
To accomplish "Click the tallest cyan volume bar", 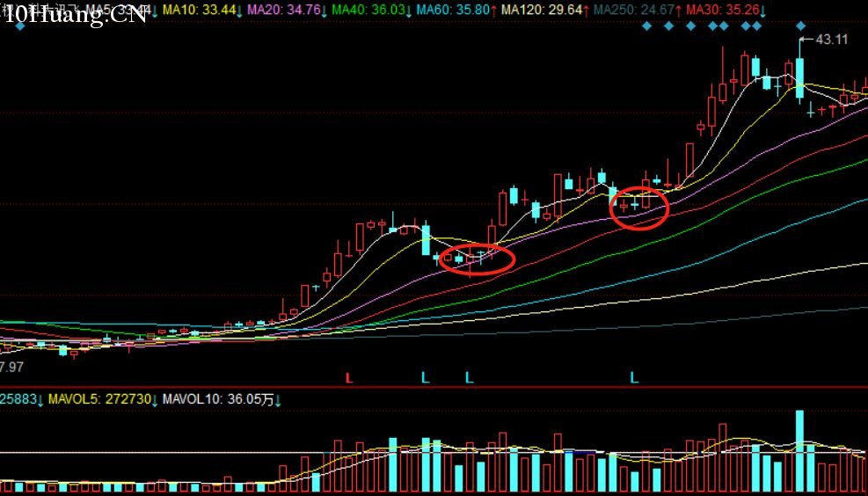I will coord(799,451).
